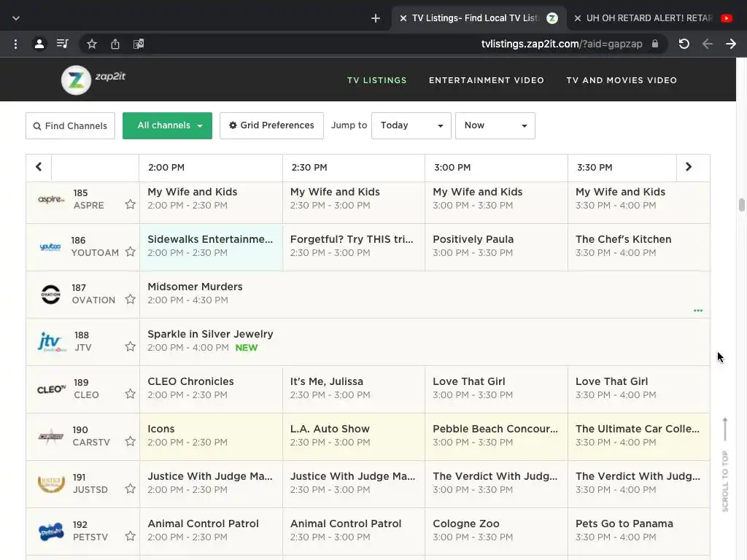Favorite channel 185 ASPIRE star
The image size is (747, 560).
coord(130,204)
